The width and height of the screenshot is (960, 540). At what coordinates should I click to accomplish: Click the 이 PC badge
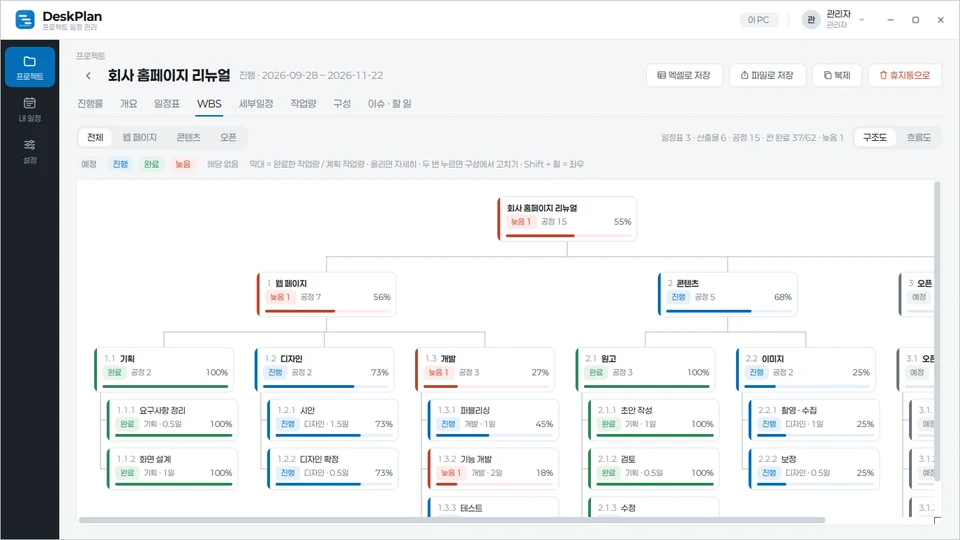[x=758, y=20]
